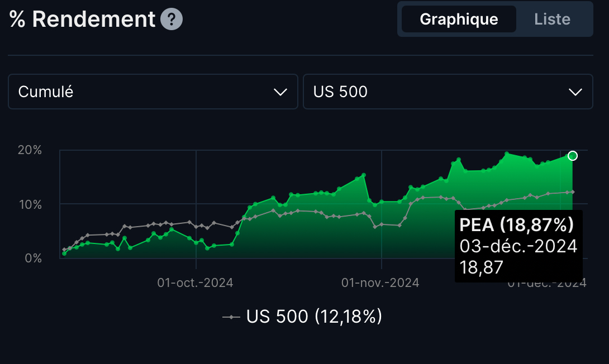The height and width of the screenshot is (364, 609).
Task: Click the 01-oct.-2024 axis label
Action: click(195, 282)
